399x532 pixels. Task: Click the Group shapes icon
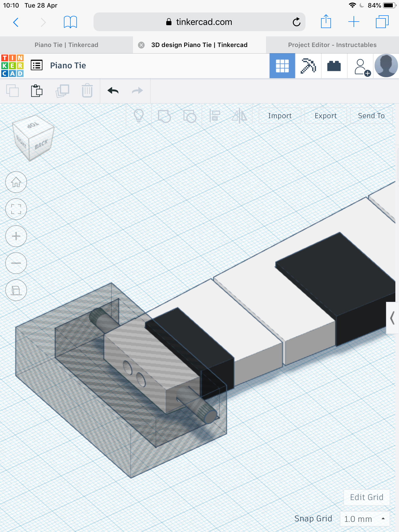164,116
